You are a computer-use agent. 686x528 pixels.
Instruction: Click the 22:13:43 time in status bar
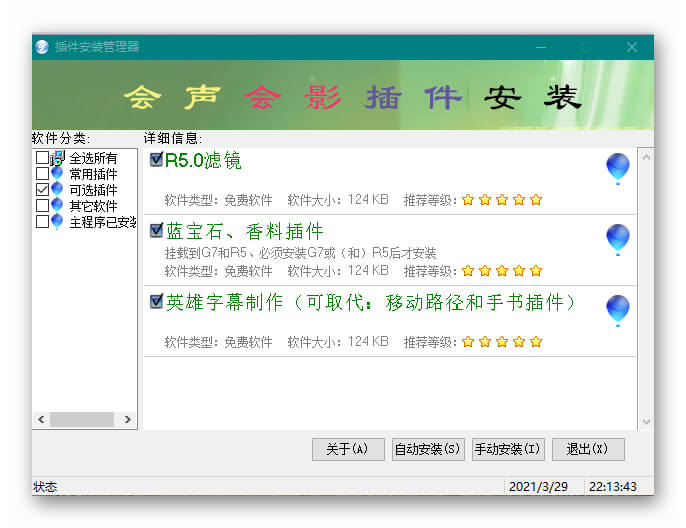point(612,486)
